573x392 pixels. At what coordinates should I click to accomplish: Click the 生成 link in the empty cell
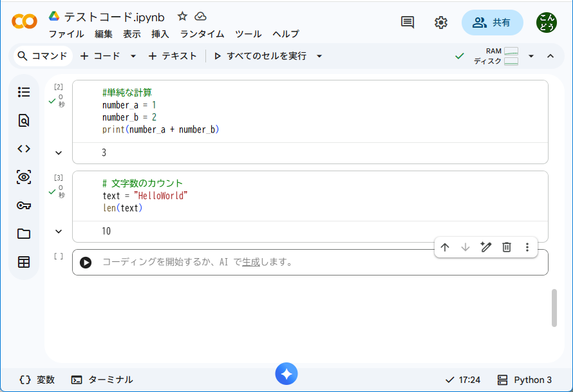click(251, 263)
